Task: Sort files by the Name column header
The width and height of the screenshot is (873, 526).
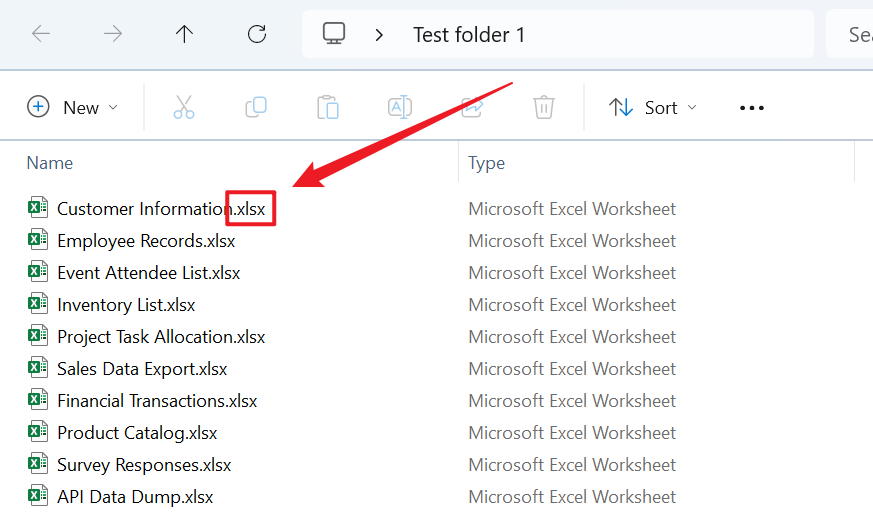Action: coord(50,163)
